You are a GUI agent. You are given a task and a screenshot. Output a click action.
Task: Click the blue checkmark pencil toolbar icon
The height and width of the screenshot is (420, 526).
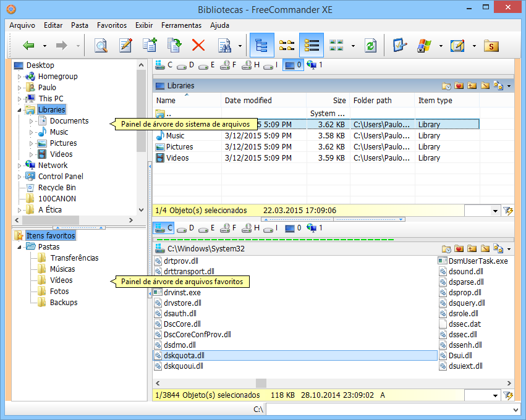pos(399,45)
